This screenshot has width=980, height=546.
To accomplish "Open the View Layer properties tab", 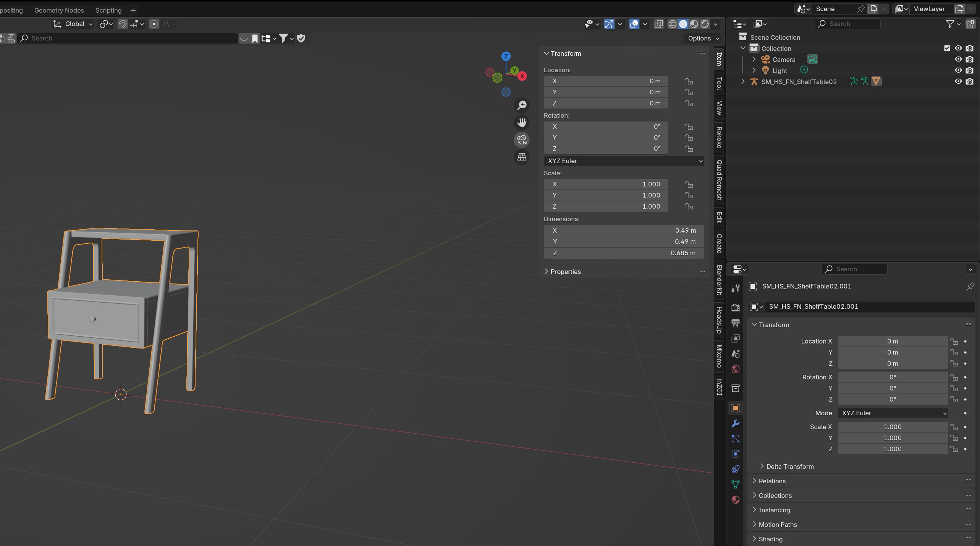I will point(735,338).
